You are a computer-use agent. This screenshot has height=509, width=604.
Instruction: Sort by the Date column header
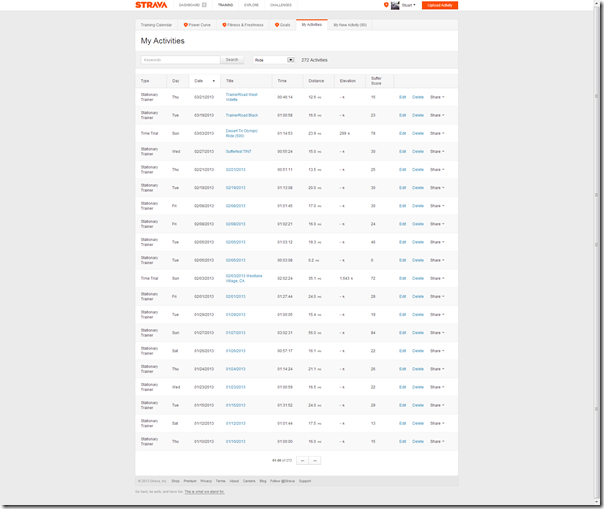(205, 81)
